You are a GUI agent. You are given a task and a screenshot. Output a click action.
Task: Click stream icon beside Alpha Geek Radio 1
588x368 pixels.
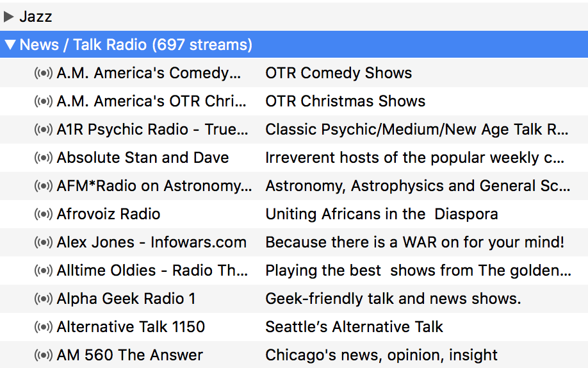click(44, 299)
